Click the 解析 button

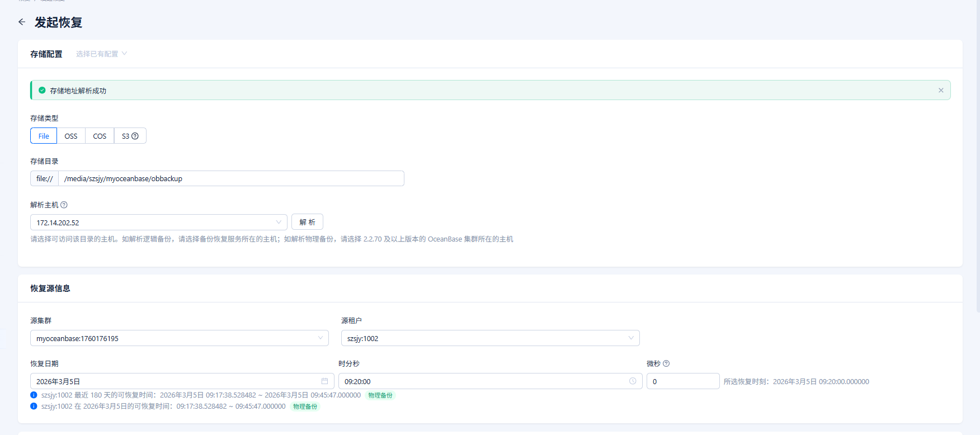307,223
